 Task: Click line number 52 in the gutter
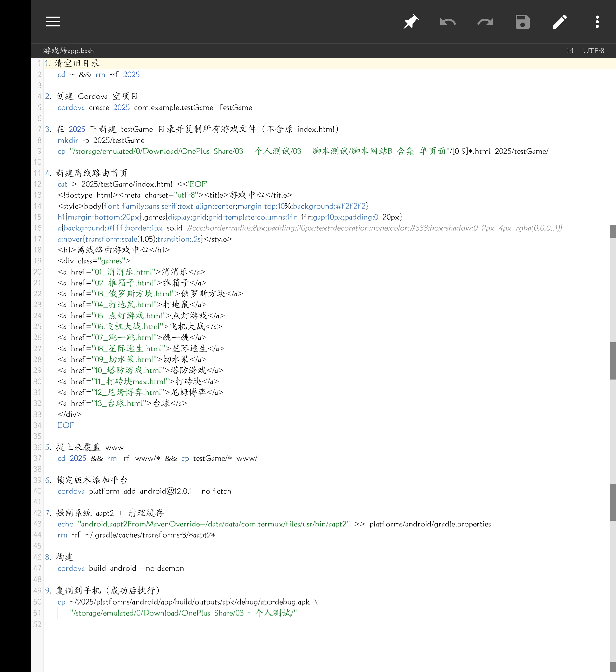pyautogui.click(x=37, y=624)
